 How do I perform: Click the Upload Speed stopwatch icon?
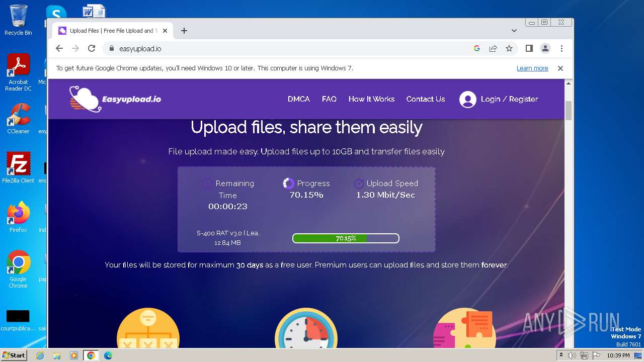pyautogui.click(x=358, y=184)
